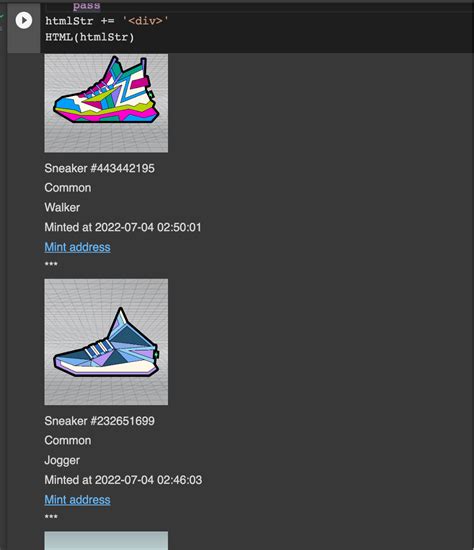The height and width of the screenshot is (550, 474).
Task: Open Mint address link for Sneaker #443442195
Action: coord(78,247)
